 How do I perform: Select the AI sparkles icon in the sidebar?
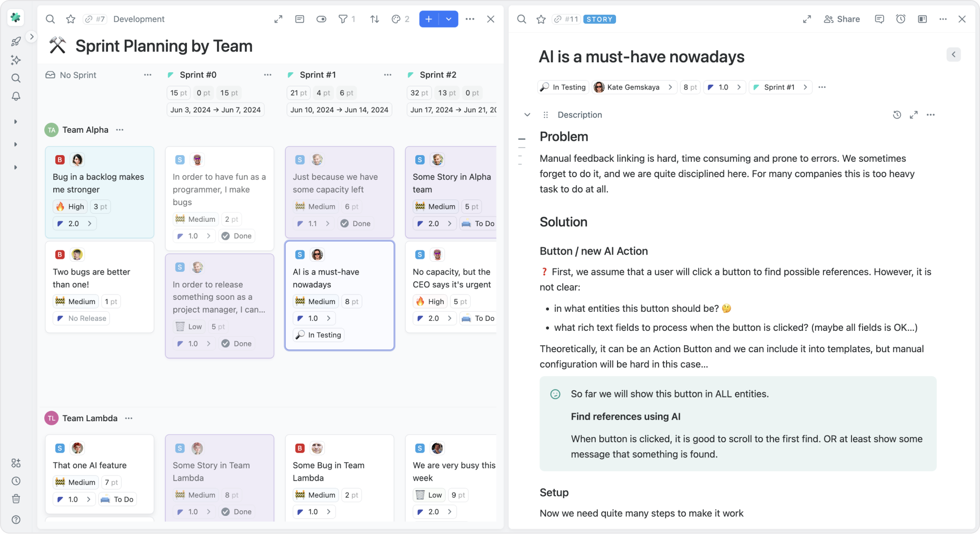[x=16, y=60]
